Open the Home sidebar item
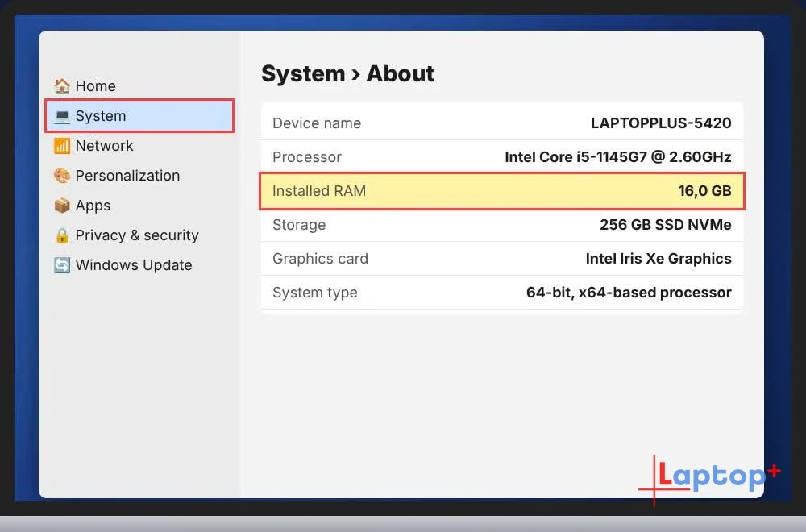The width and height of the screenshot is (806, 532). [x=139, y=85]
